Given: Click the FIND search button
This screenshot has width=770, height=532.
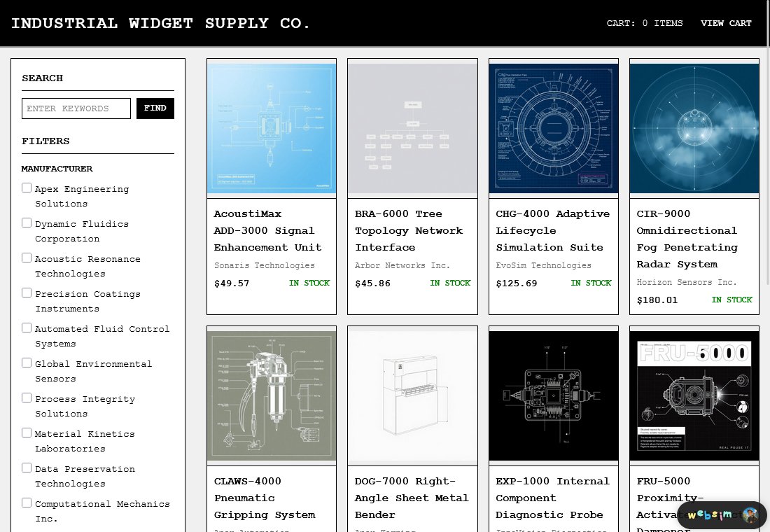Looking at the screenshot, I should click(x=155, y=108).
